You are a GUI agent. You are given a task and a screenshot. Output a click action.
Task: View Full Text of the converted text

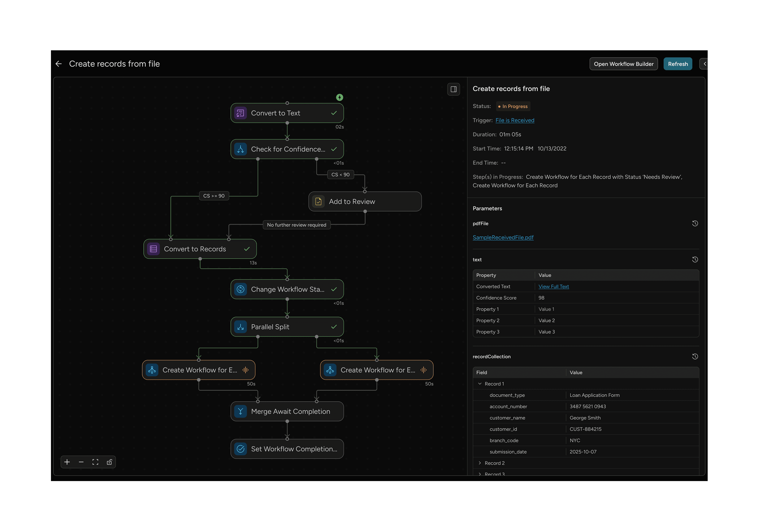pos(554,286)
